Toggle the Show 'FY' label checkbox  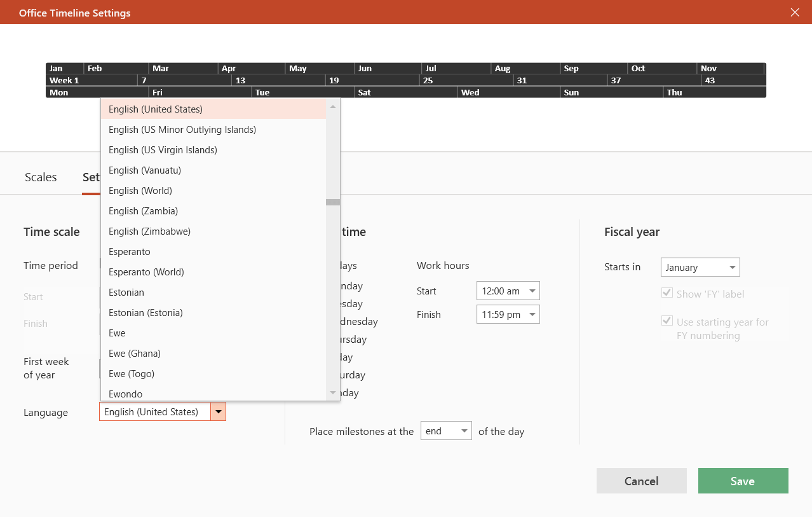(667, 293)
